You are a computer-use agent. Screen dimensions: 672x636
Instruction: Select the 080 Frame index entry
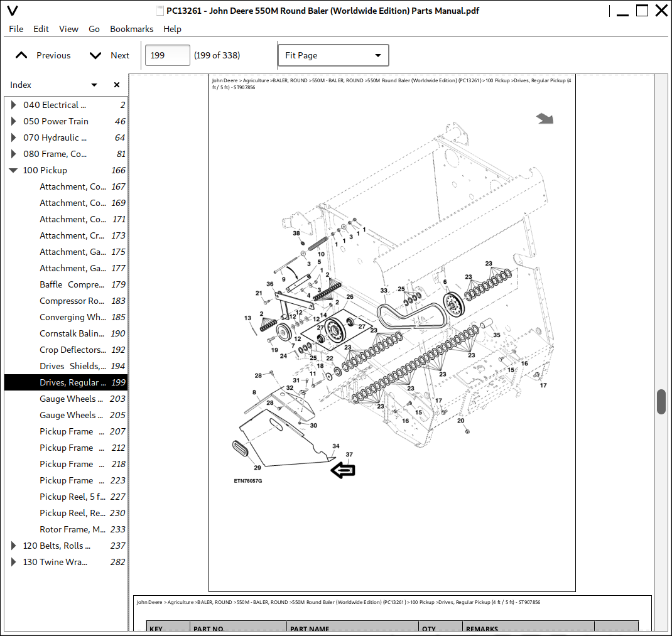click(x=66, y=154)
